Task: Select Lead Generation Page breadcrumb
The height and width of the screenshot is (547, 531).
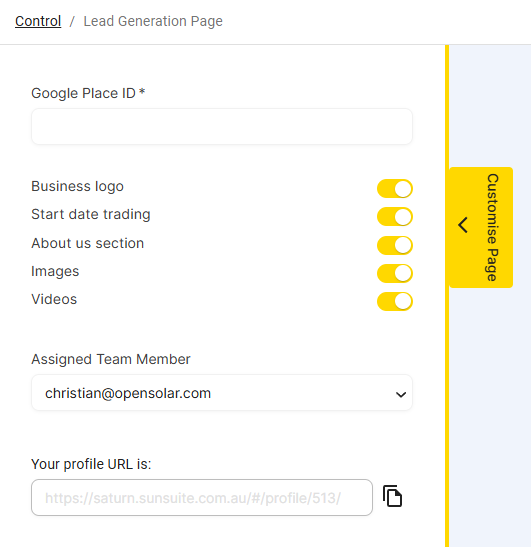Action: click(x=153, y=21)
